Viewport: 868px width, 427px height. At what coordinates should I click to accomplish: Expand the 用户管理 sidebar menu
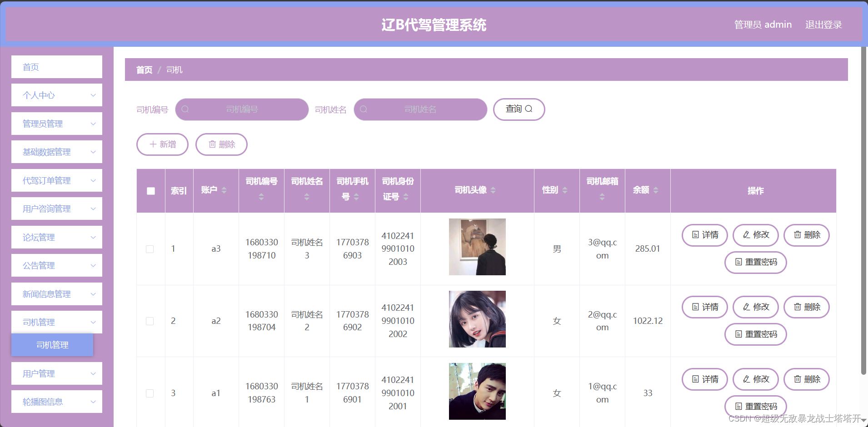[x=57, y=373]
